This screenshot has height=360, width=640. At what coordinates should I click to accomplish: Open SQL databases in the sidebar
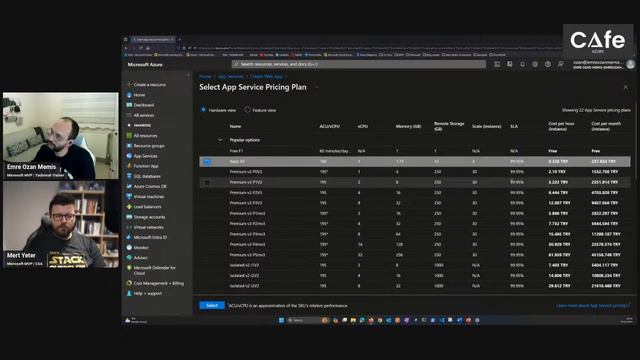143,176
